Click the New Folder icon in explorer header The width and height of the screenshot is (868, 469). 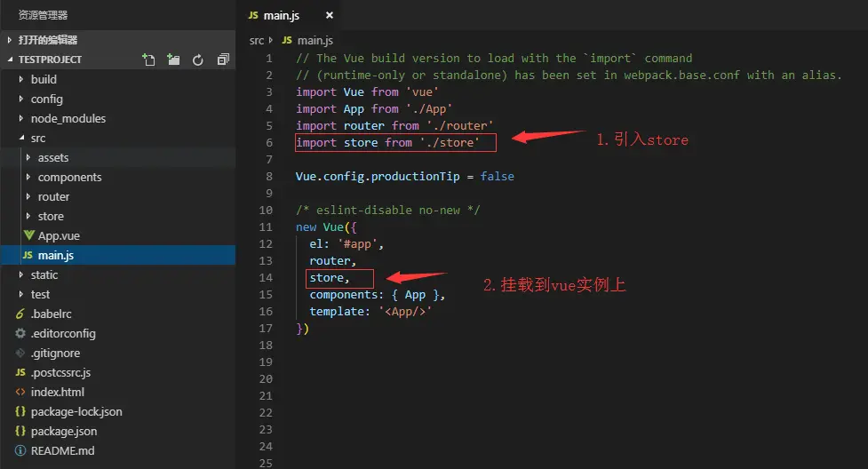(x=173, y=60)
